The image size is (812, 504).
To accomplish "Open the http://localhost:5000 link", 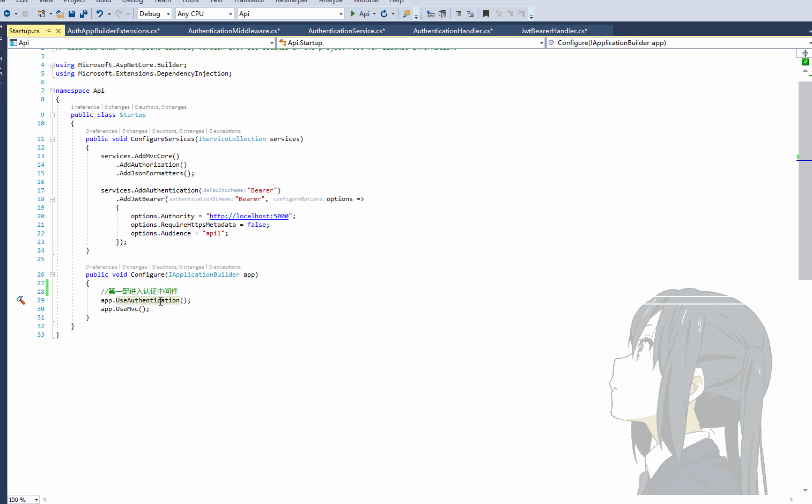I will (249, 216).
